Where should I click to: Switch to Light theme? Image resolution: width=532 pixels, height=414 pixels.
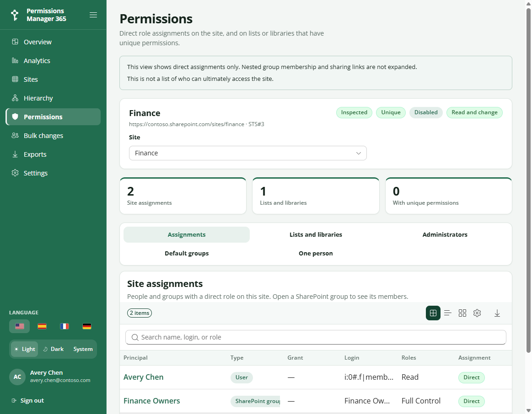point(25,349)
